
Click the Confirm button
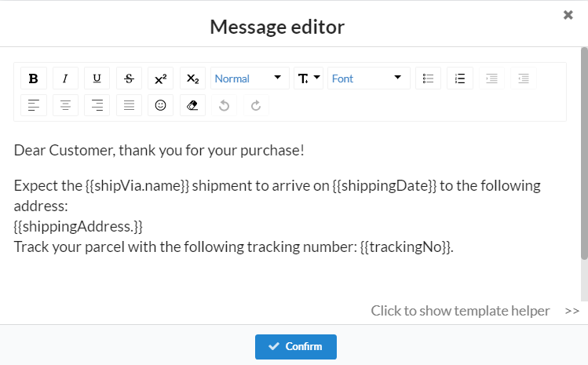point(296,347)
